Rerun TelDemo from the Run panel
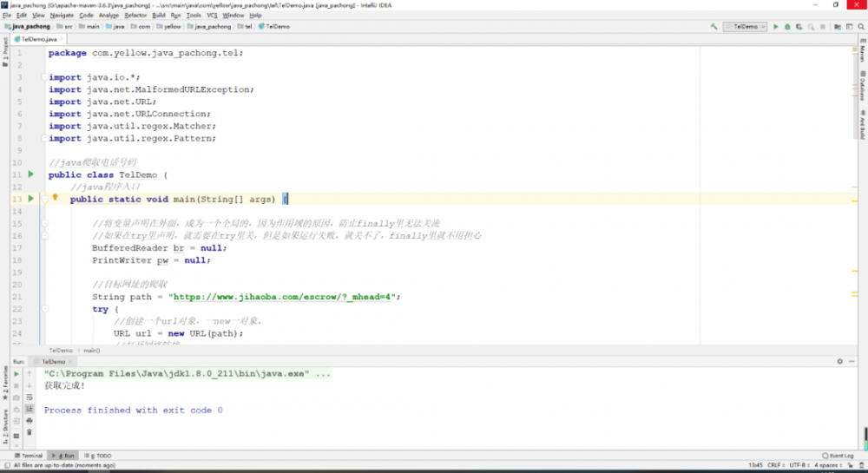The width and height of the screenshot is (868, 473). (16, 374)
